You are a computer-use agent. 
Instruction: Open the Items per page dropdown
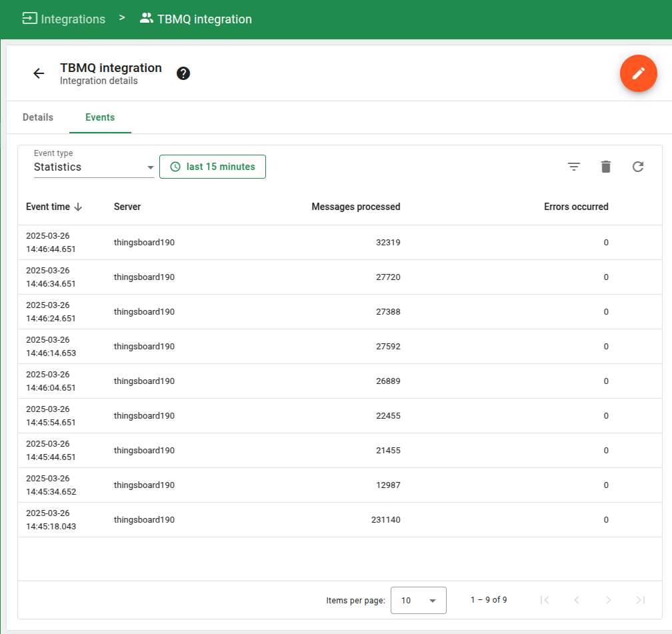(418, 600)
